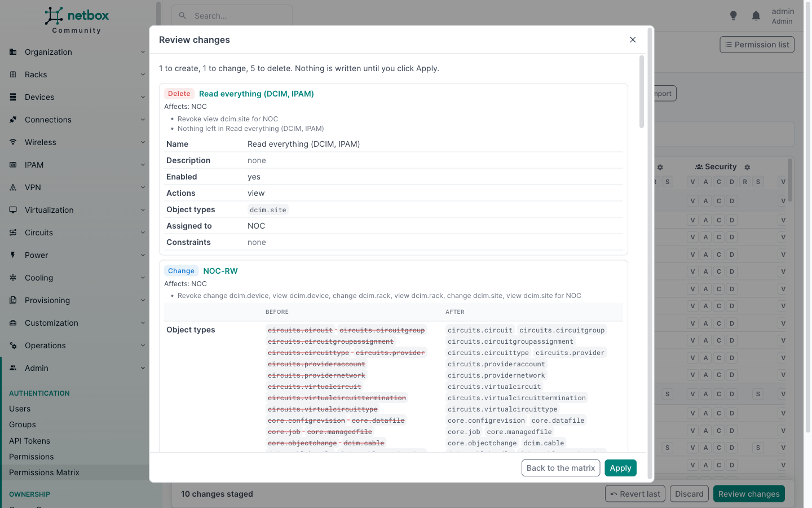Expand the Virtualization menu chevron
Screen dimensions: 812x508
click(143, 210)
